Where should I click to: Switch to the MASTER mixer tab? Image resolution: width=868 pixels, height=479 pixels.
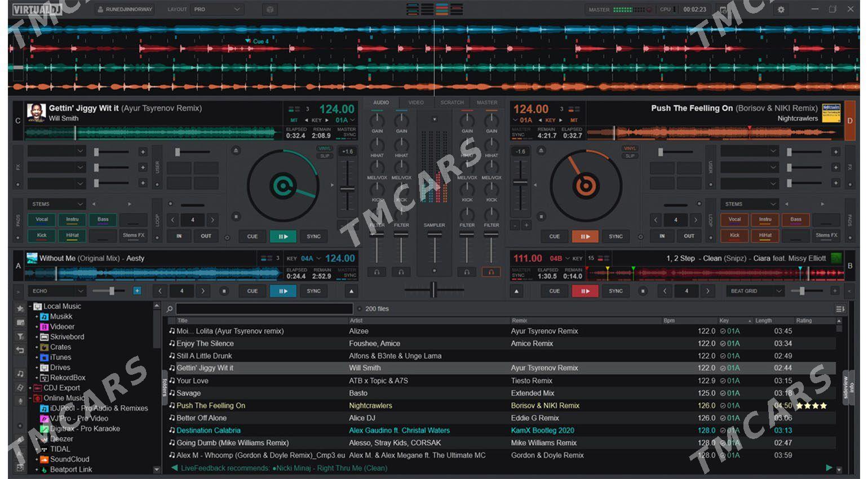[x=487, y=103]
